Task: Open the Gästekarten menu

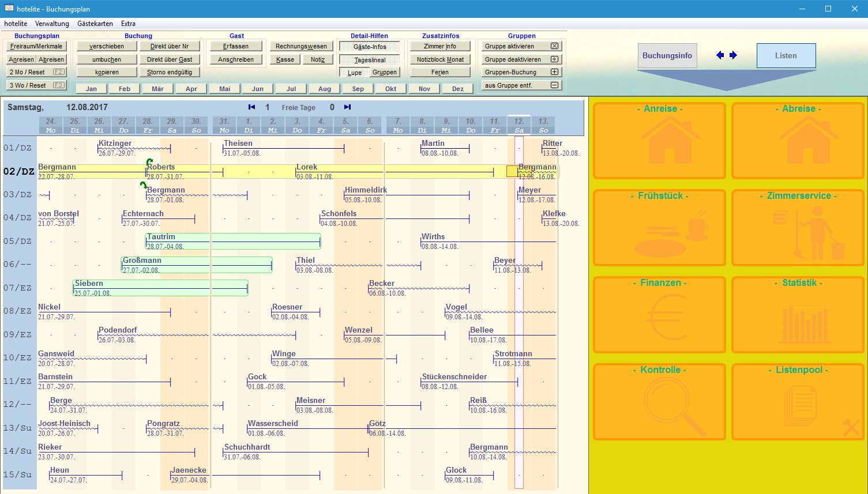Action: (95, 24)
